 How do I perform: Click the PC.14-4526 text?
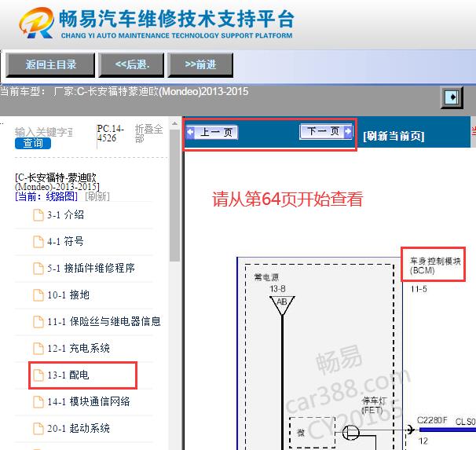click(x=110, y=134)
